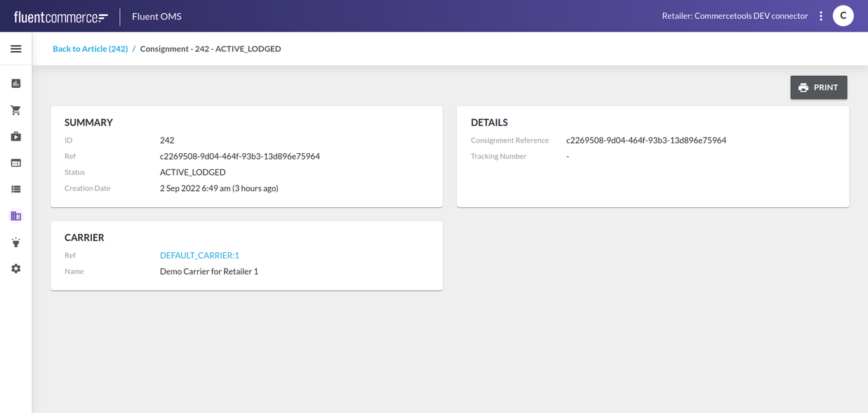
Task: Open the hamburger navigation menu
Action: 15,49
